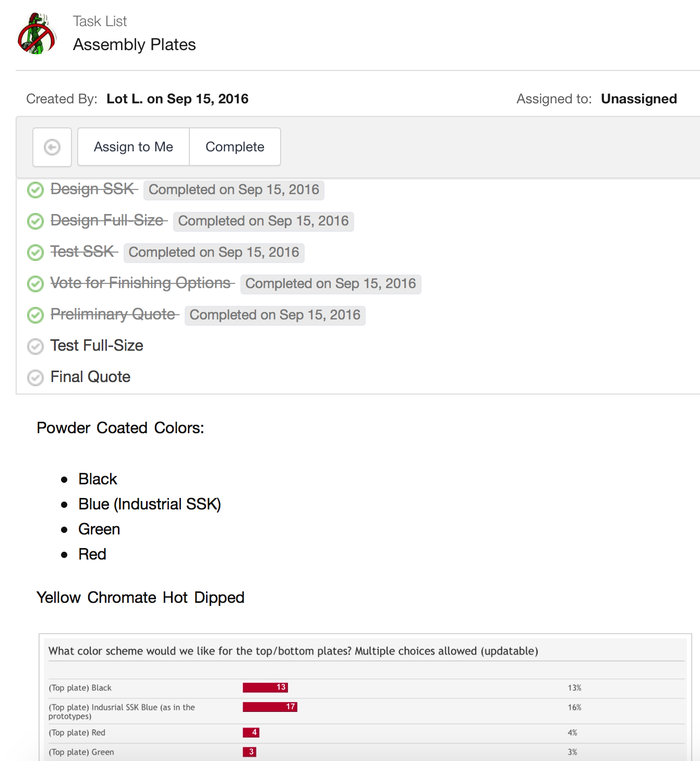Click the back arrow icon button
This screenshot has height=761, width=700.
pyautogui.click(x=52, y=147)
